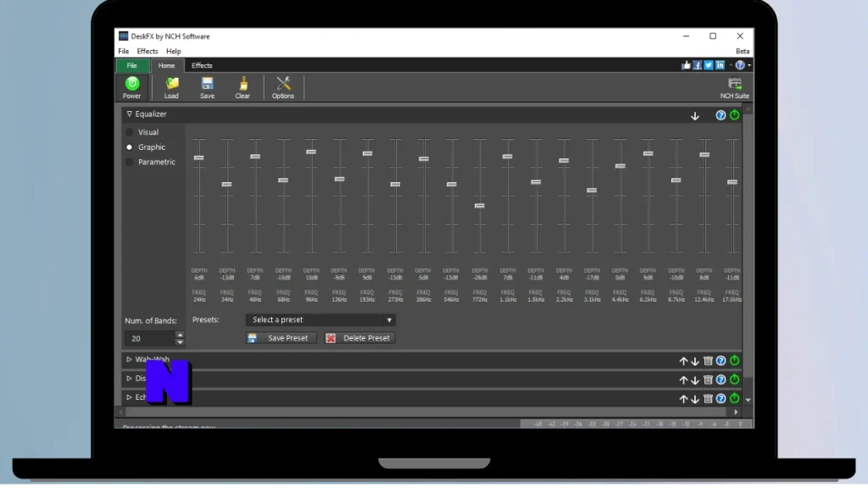
Task: Toggle the Equalizer effect power
Action: (735, 115)
